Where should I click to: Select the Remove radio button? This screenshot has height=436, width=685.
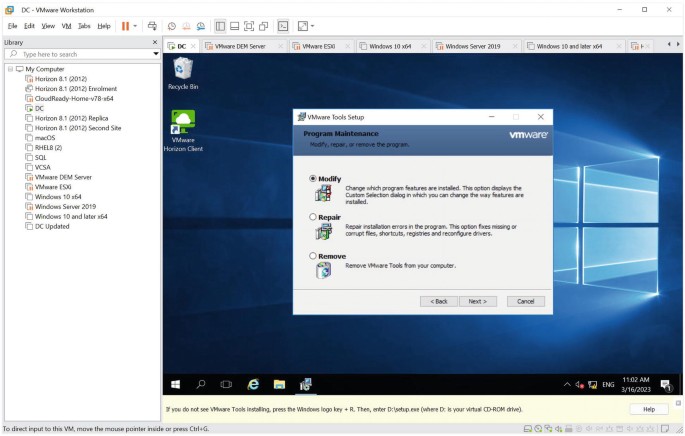point(313,256)
